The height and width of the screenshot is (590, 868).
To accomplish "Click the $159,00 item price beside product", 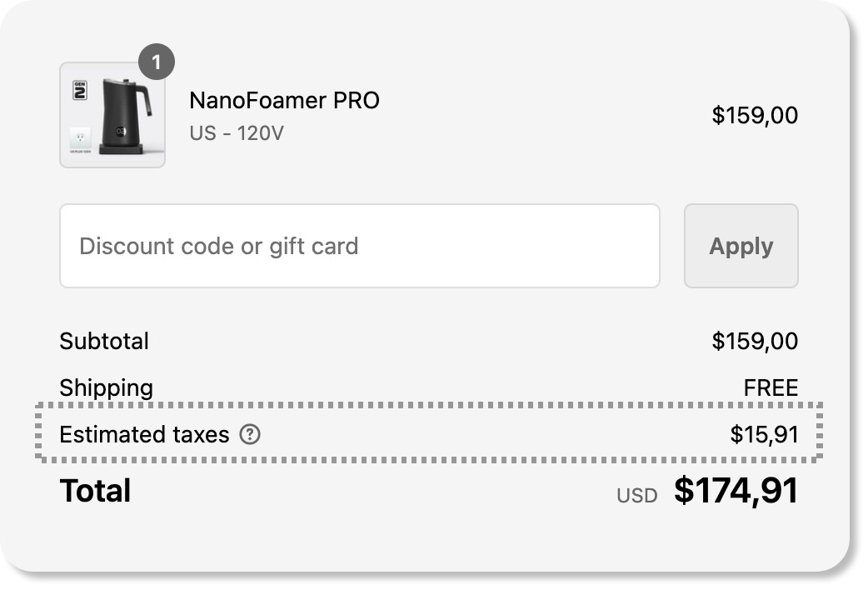I will (x=755, y=115).
